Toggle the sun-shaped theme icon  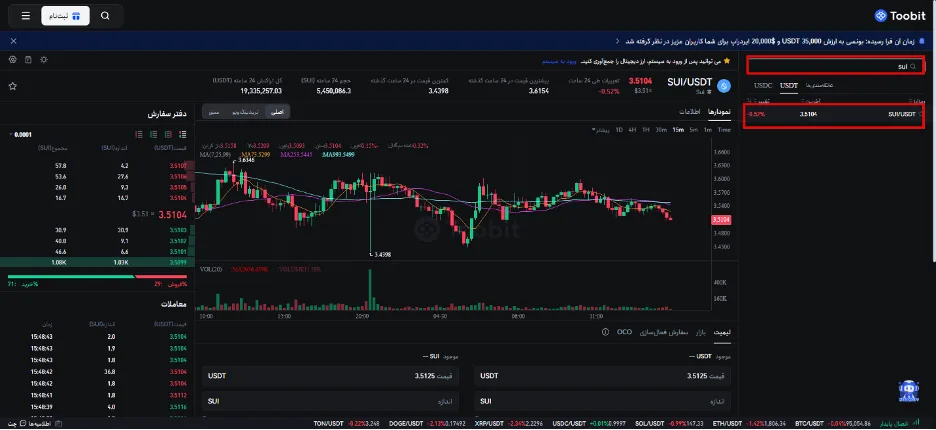[x=45, y=60]
